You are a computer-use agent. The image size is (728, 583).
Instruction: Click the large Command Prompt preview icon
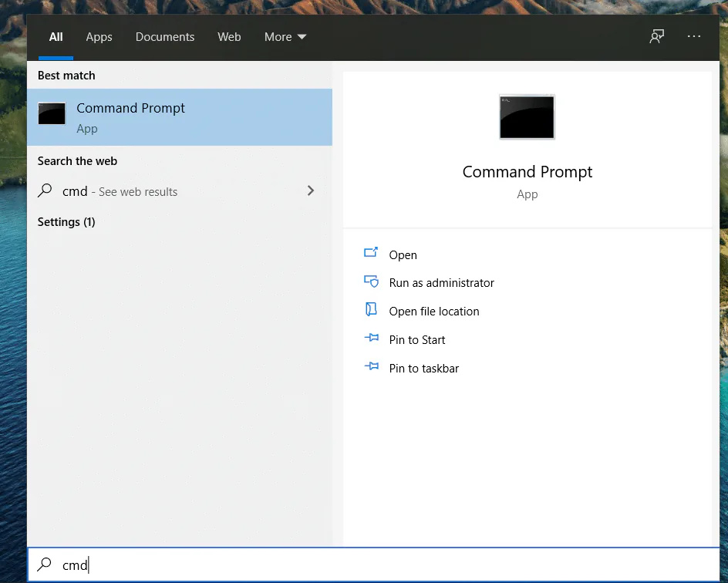coord(527,117)
